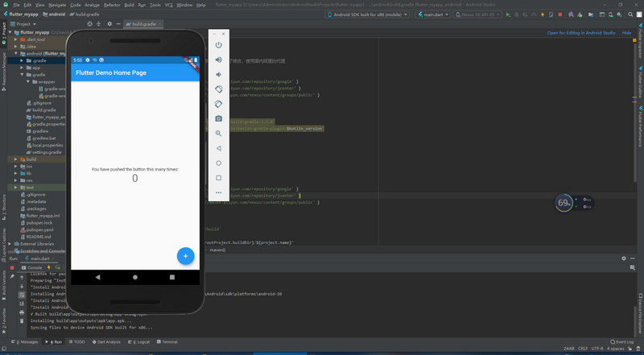This screenshot has width=644, height=355.
Task: Open the Dart Analysis tab
Action: coord(106,342)
